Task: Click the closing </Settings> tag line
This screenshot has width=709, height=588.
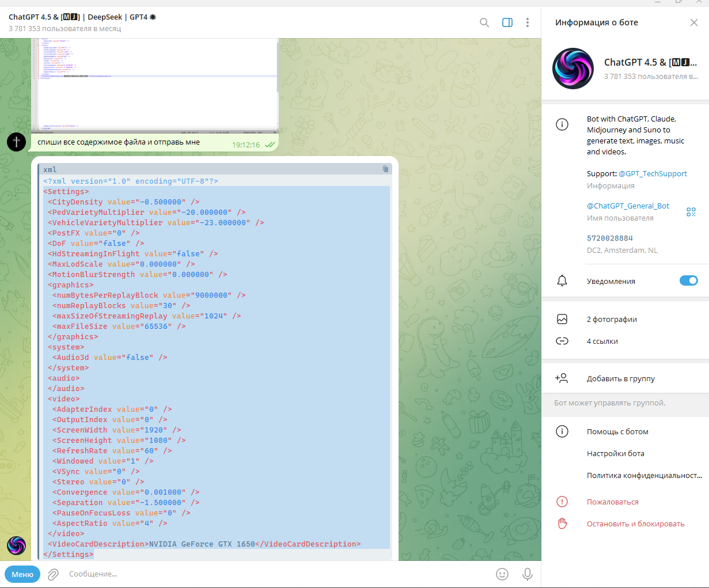Action: coord(69,555)
